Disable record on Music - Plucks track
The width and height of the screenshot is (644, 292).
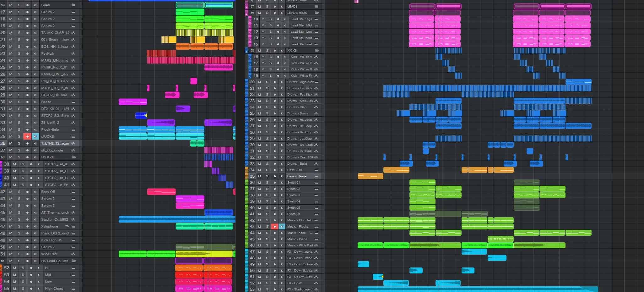tap(274, 227)
